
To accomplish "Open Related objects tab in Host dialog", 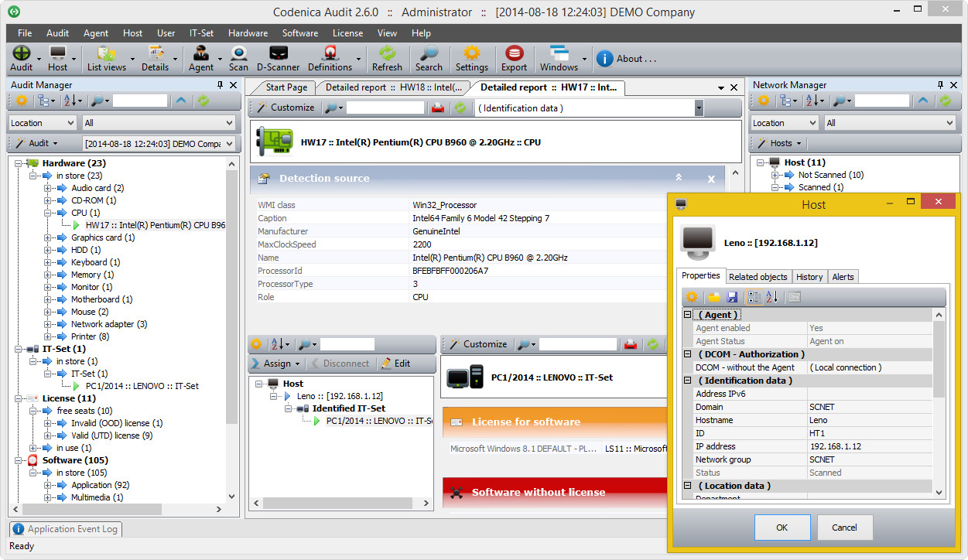I will (x=758, y=277).
